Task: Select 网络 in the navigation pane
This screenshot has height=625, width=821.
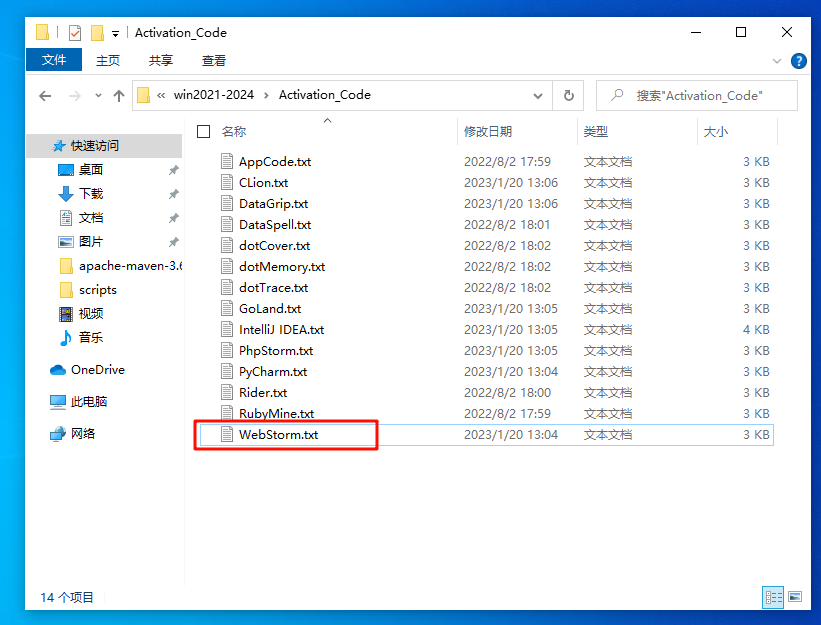Action: (x=83, y=434)
